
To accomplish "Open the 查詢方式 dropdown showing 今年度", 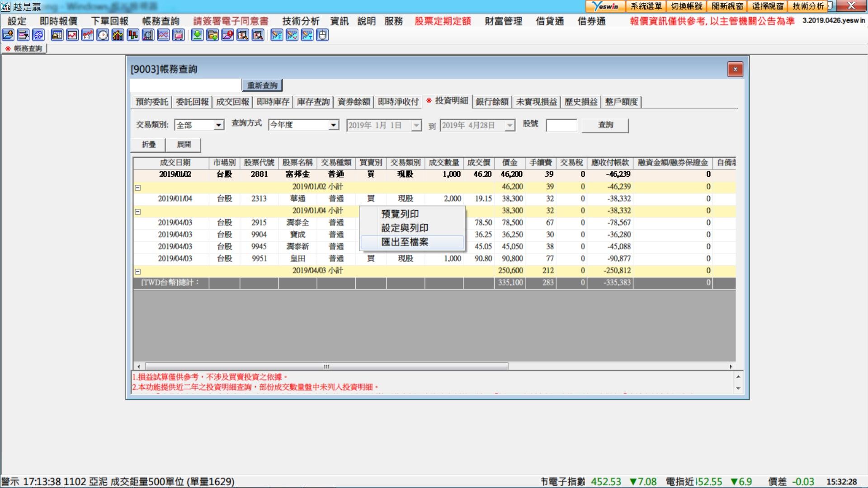I will pos(334,125).
